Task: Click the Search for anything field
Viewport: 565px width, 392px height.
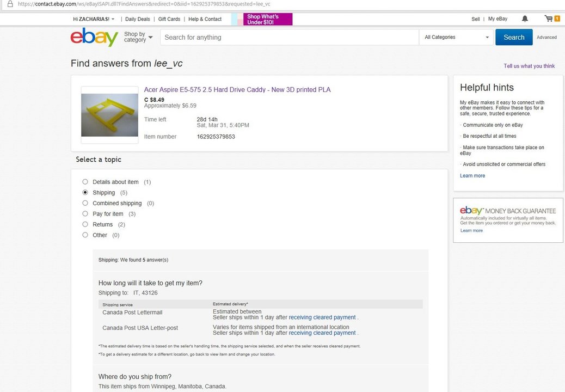Action: 290,37
